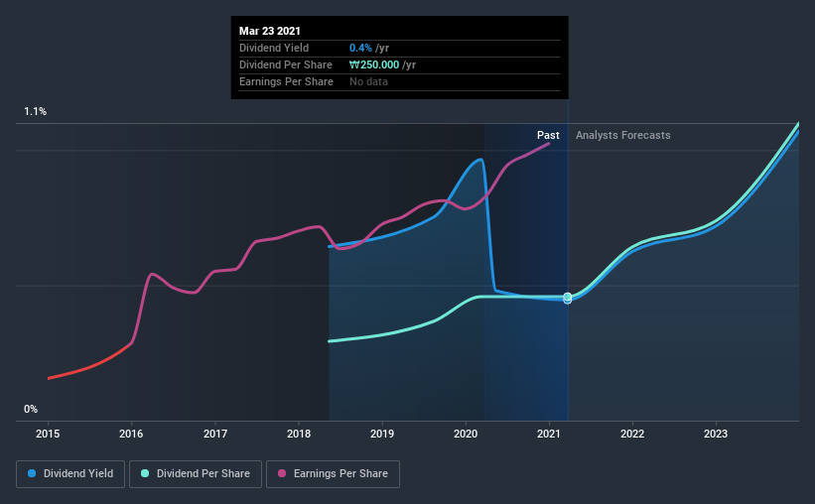Screen dimensions: 815x504
Task: Click the blue Dividend Yield legend dot
Action: pyautogui.click(x=32, y=473)
